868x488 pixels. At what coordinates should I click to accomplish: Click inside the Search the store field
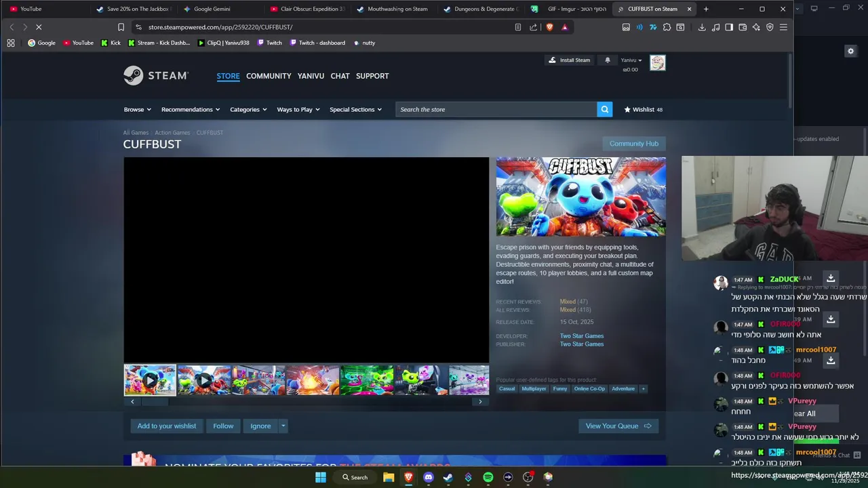tap(496, 109)
